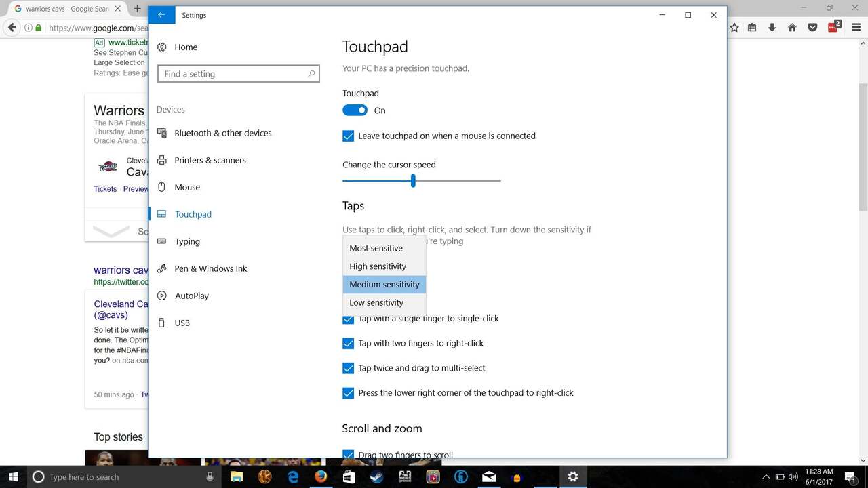Image resolution: width=868 pixels, height=488 pixels.
Task: Click the search magnifier icon in Find a setting
Action: point(311,74)
